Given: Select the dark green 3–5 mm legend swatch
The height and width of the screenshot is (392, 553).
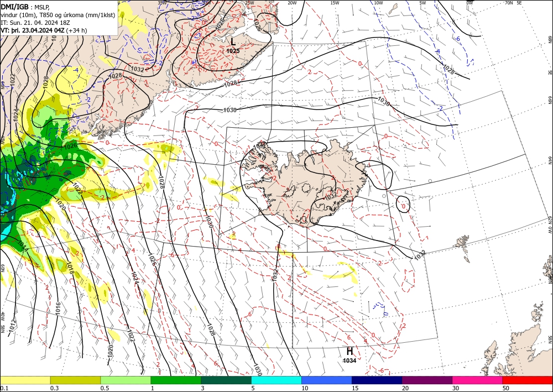Looking at the screenshot, I should click(x=226, y=380).
